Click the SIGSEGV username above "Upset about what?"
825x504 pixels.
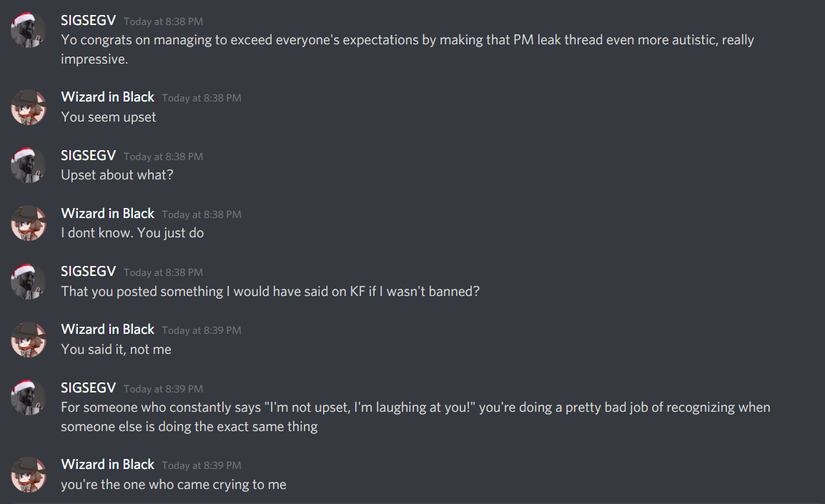(x=88, y=156)
